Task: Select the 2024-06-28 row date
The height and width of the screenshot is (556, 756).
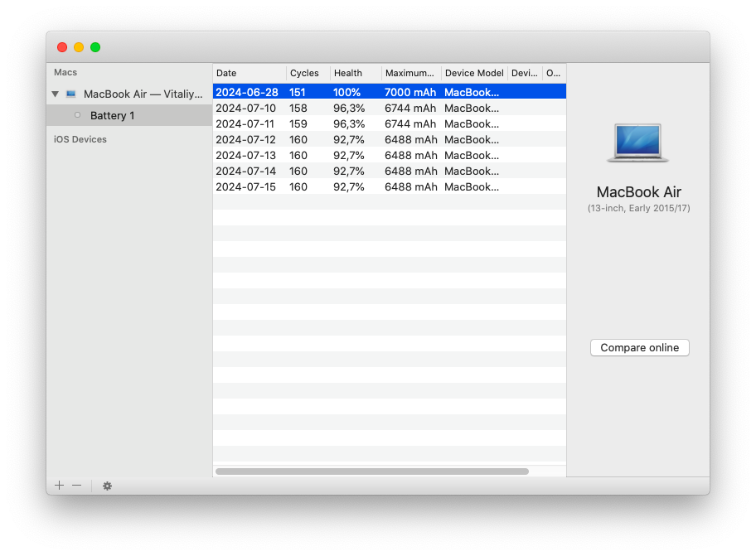Action: (247, 92)
